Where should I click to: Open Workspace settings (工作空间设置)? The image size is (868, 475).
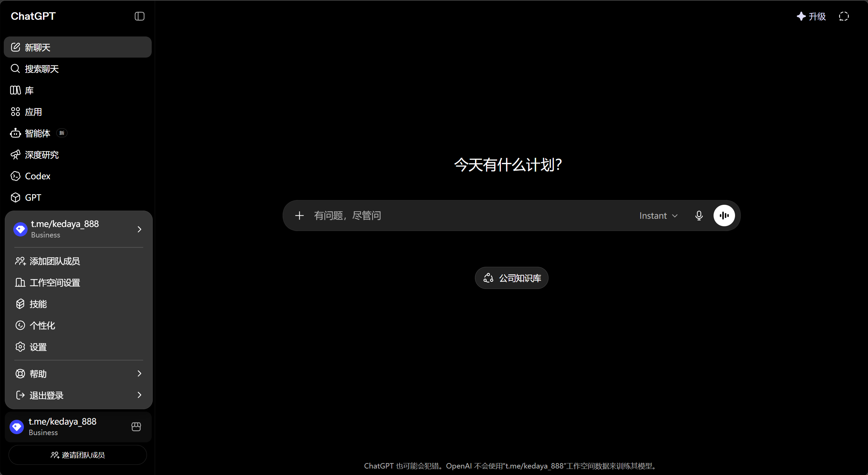tap(78, 283)
